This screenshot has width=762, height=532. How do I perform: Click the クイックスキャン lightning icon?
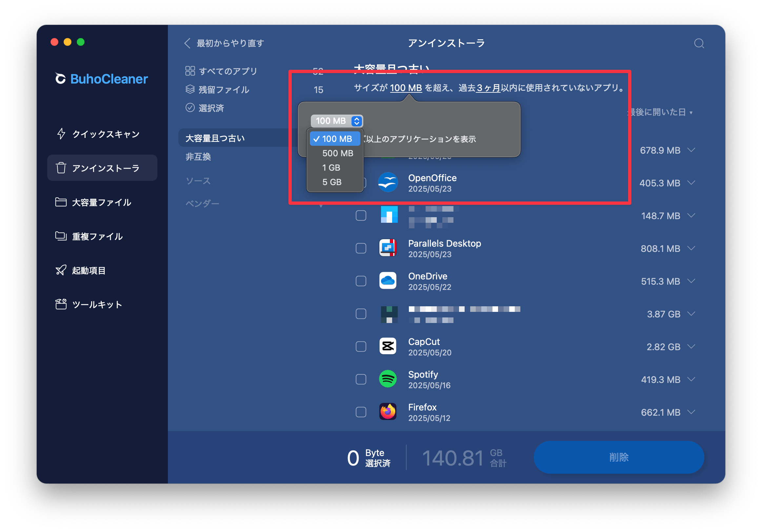coord(61,134)
